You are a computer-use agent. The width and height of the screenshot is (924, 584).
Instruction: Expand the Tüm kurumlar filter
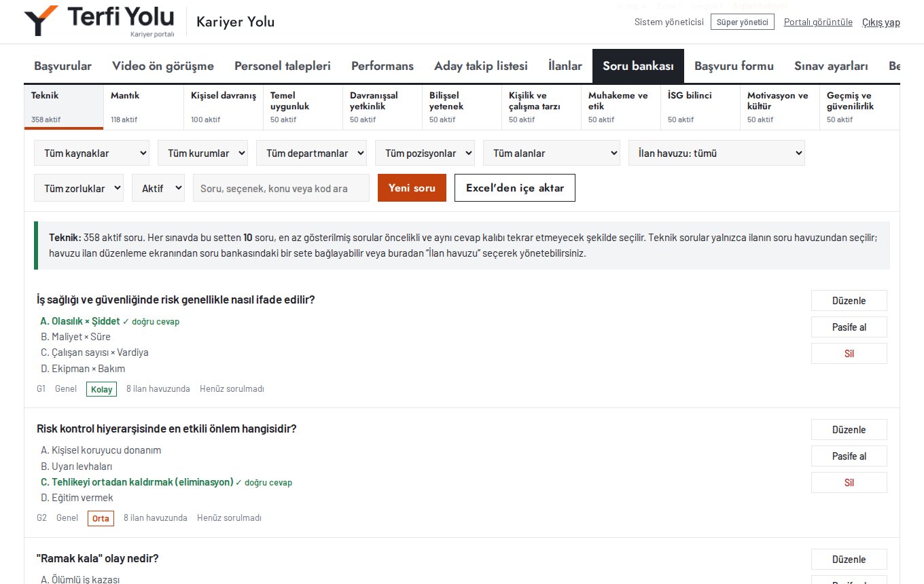202,153
